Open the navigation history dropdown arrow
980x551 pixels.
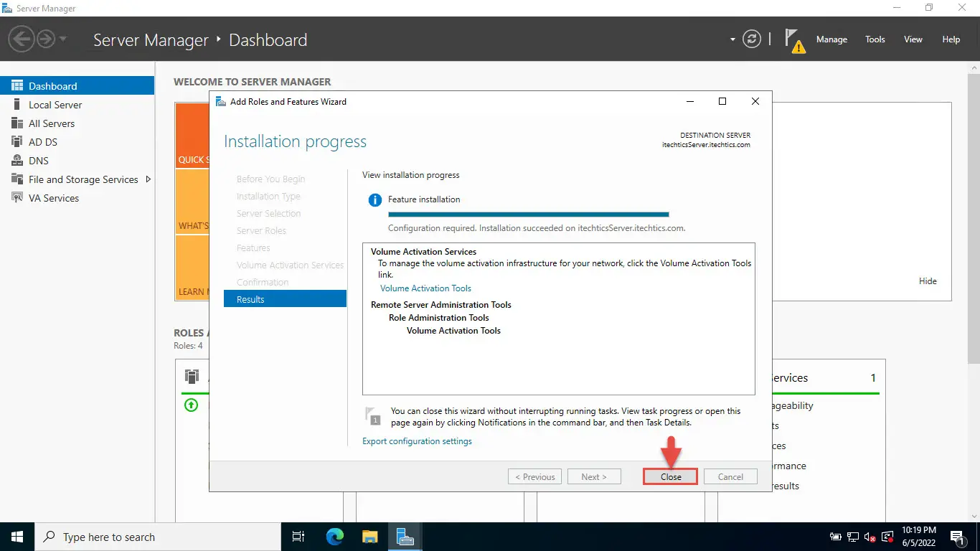tap(63, 39)
